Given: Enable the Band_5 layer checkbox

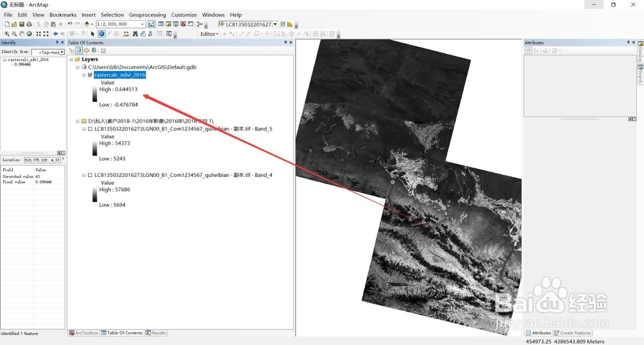Looking at the screenshot, I should pos(90,129).
